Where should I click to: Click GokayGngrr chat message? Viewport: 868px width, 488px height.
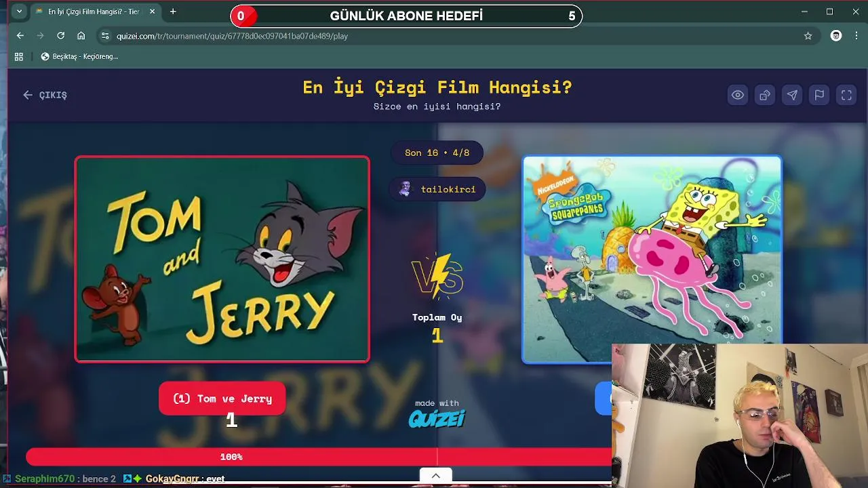pyautogui.click(x=174, y=479)
